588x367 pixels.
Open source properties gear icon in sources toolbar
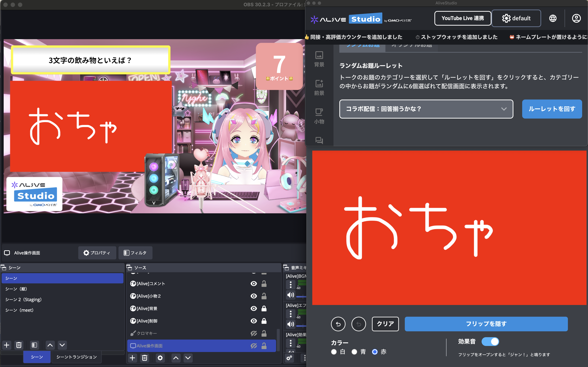click(x=160, y=358)
